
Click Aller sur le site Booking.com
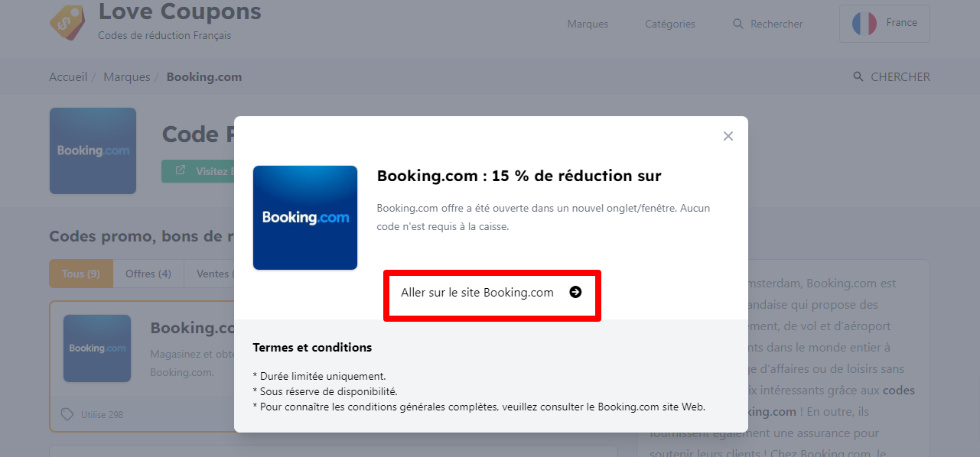pos(477,292)
